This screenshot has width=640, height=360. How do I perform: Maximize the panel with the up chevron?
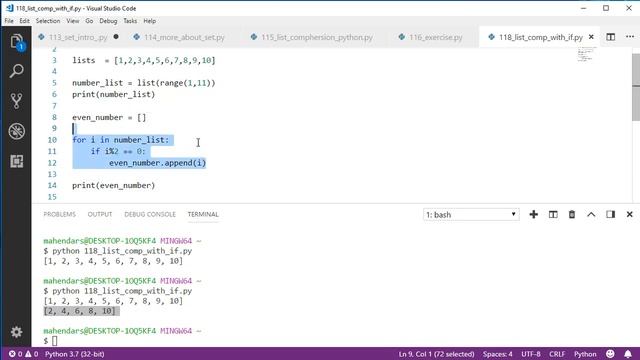[x=591, y=214]
